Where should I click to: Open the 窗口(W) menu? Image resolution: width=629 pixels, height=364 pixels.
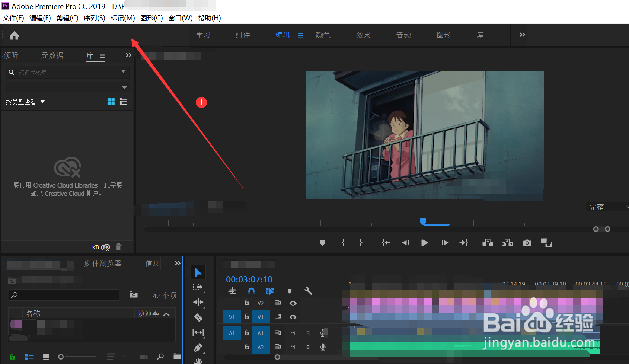181,18
